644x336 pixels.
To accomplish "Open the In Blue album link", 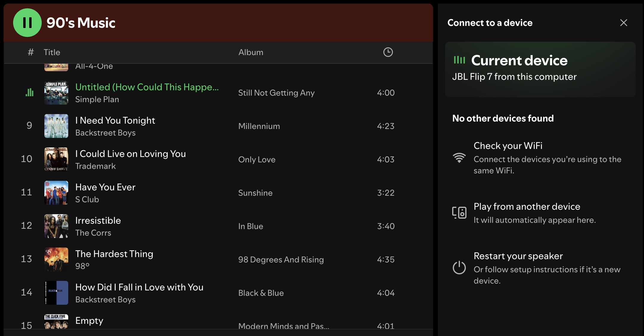I will tap(251, 226).
